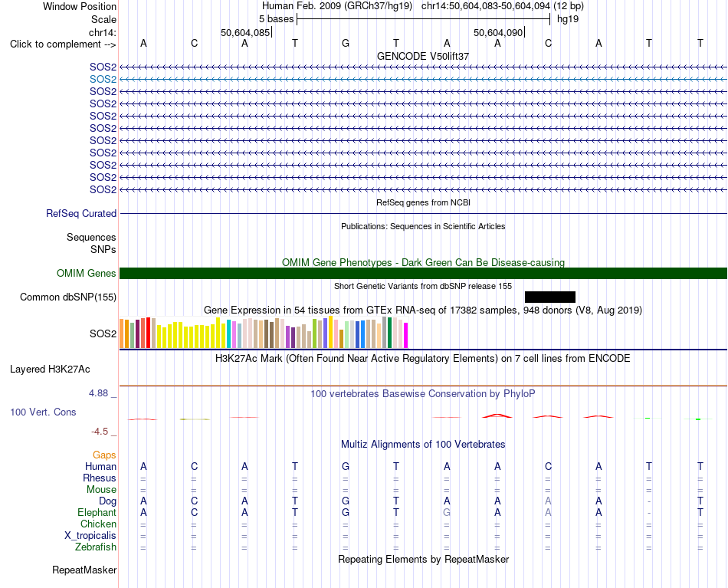This screenshot has height=588, width=728.
Task: Open '100 vertebrates Basewise Conservation by PhyloP'
Action: pos(423,394)
